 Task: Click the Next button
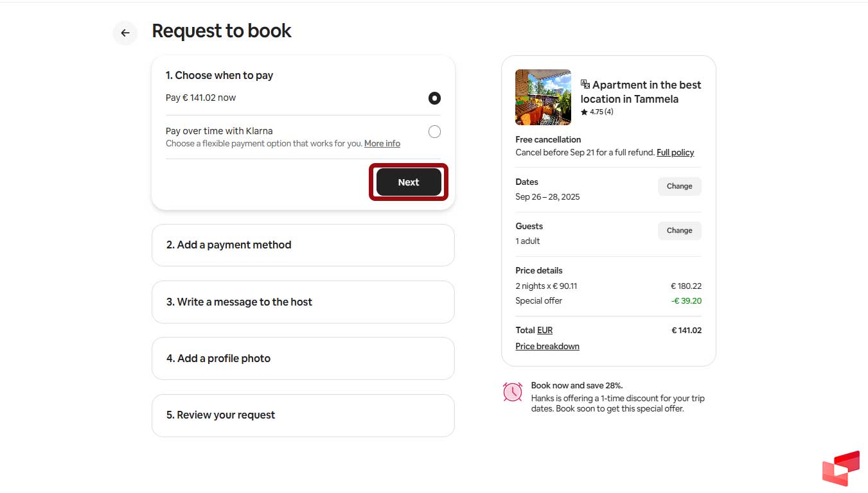tap(408, 182)
